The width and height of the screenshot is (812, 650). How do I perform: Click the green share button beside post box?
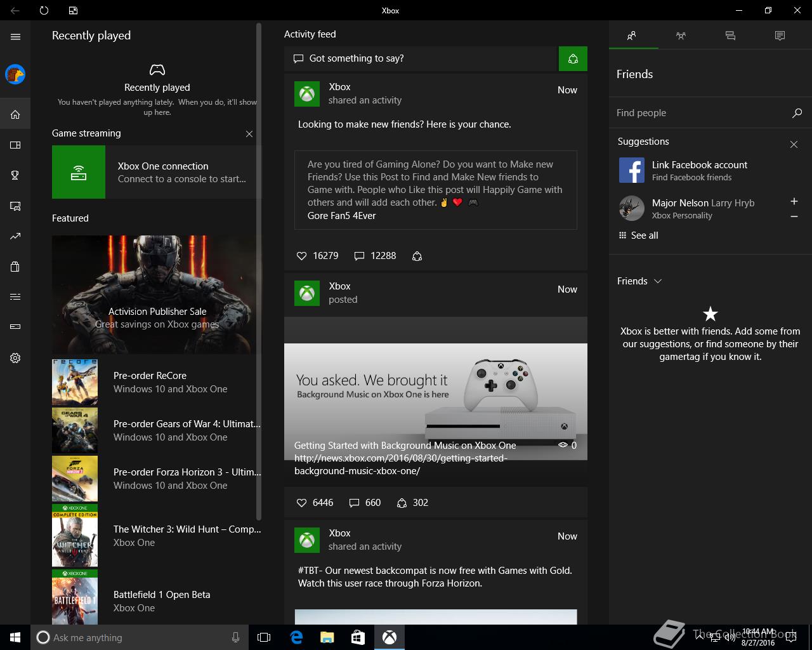(573, 59)
